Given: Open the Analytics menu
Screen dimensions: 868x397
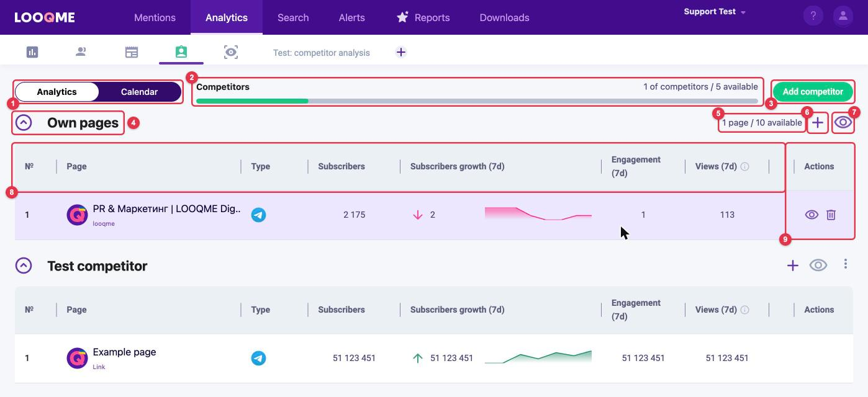Looking at the screenshot, I should (227, 17).
